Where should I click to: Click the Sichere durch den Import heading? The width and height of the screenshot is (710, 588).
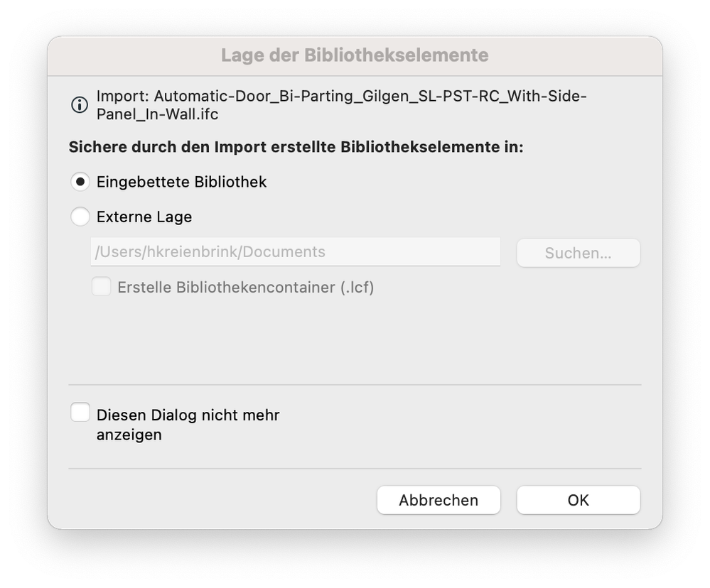point(296,147)
